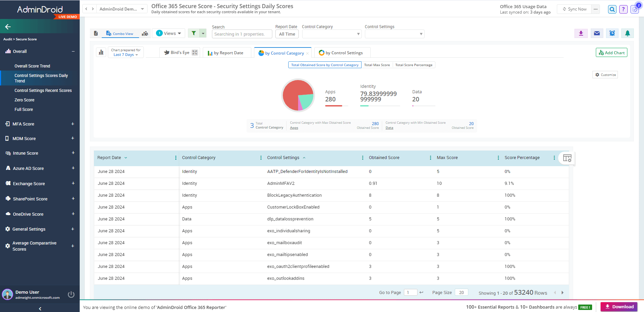Click the Add Chart button
This screenshot has width=644, height=312.
pos(611,53)
